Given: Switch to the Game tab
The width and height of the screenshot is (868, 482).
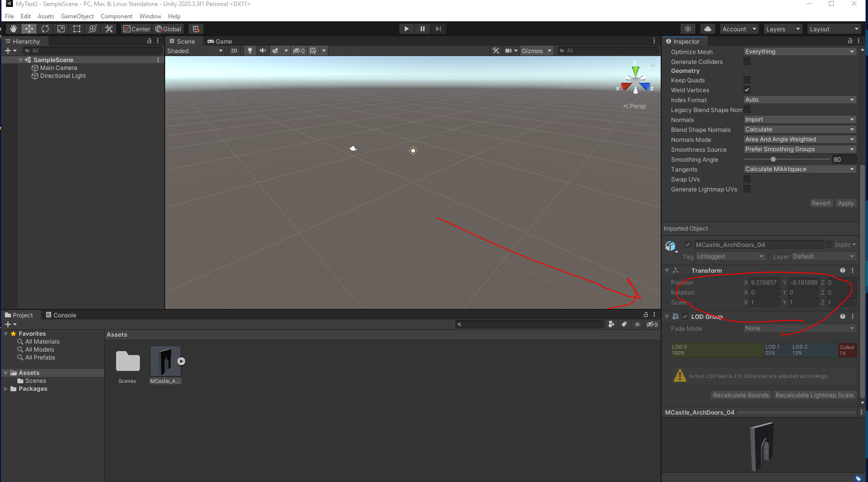Looking at the screenshot, I should pyautogui.click(x=220, y=41).
